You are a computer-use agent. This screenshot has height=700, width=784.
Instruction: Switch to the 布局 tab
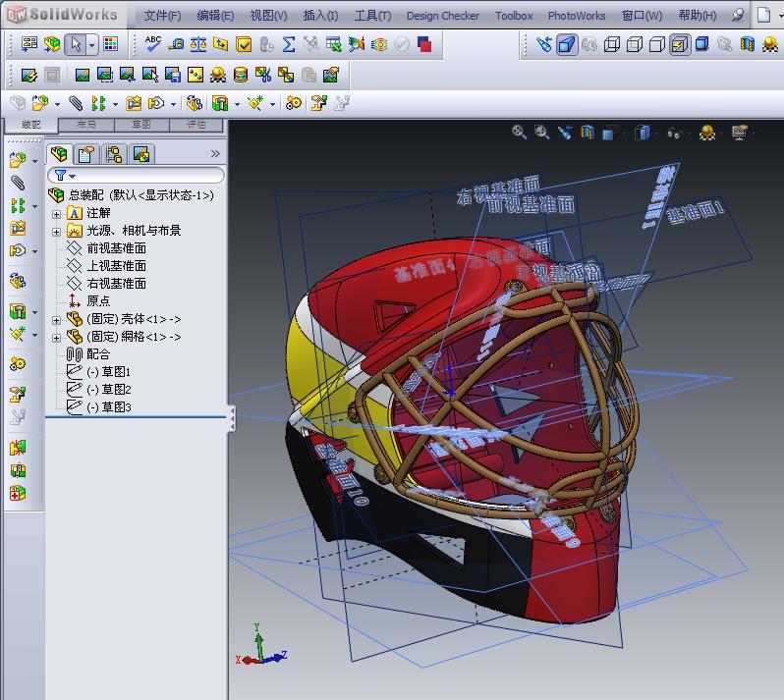(86, 125)
